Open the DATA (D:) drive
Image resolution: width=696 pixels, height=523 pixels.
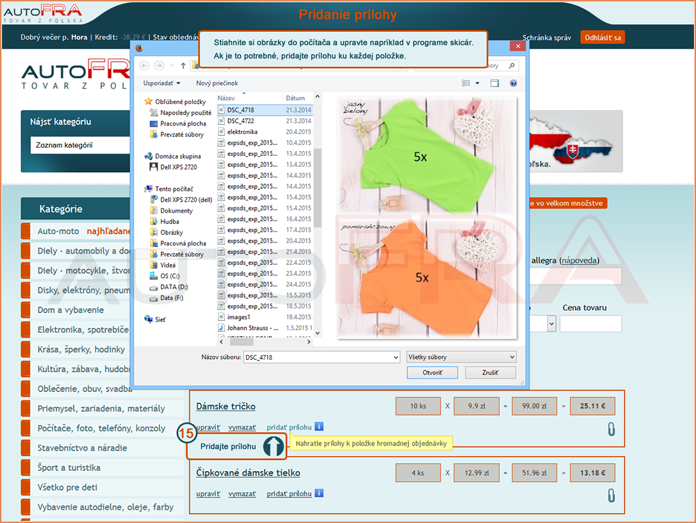pos(174,287)
